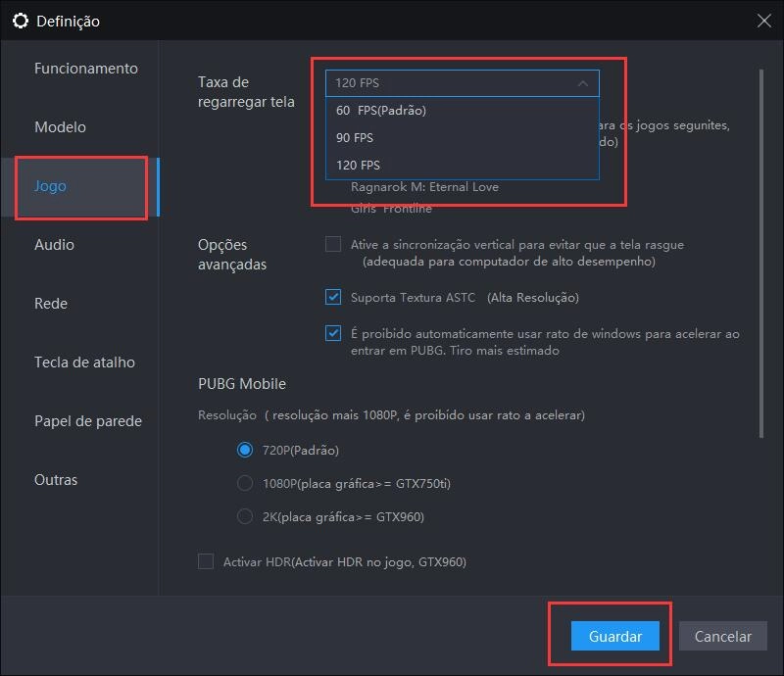Viewport: 784px width, 676px height.
Task: Open the Tecla de atalho section
Action: [x=84, y=362]
